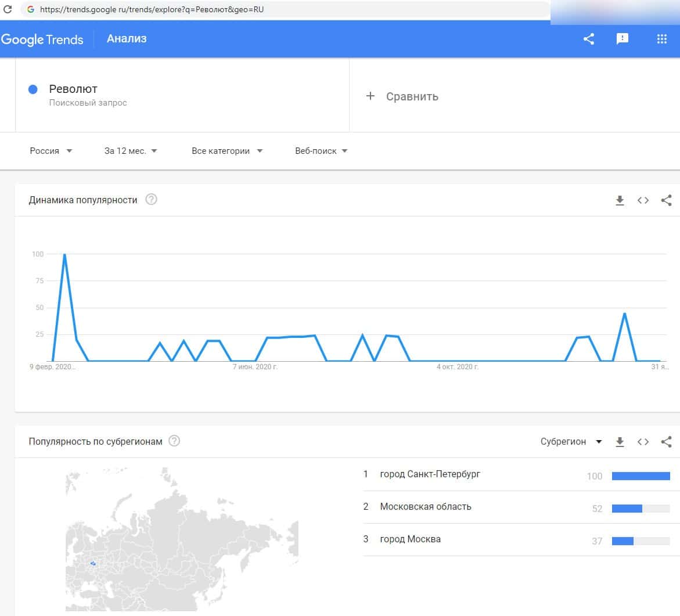Viewport: 680px width, 616px height.
Task: Open the Google apps grid icon
Action: click(x=661, y=39)
